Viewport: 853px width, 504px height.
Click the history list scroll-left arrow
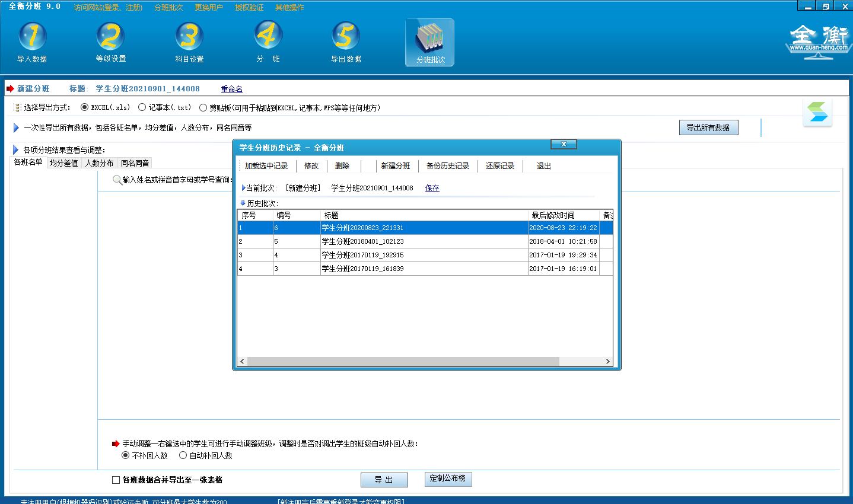click(242, 361)
